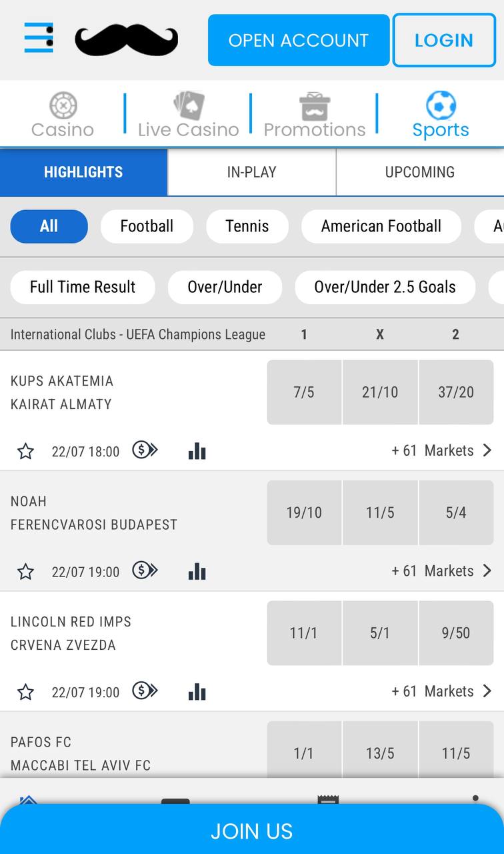Mark Lincoln Red Imps match as favorite
Viewport: 504px width, 854px height.
pyautogui.click(x=25, y=692)
